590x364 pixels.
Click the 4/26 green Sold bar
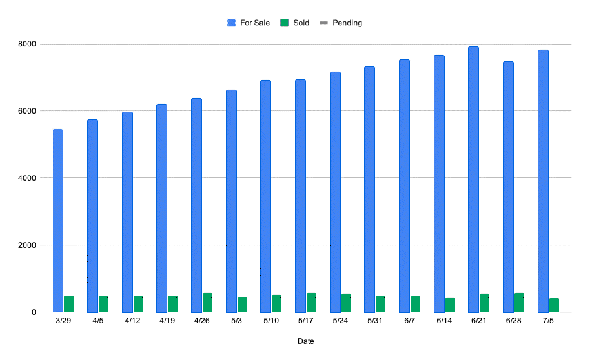(207, 303)
